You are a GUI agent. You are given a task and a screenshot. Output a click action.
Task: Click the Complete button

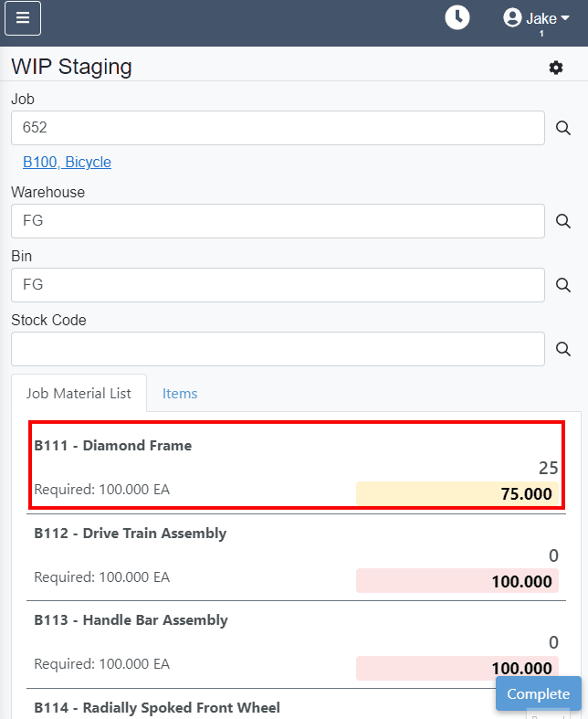pos(538,693)
